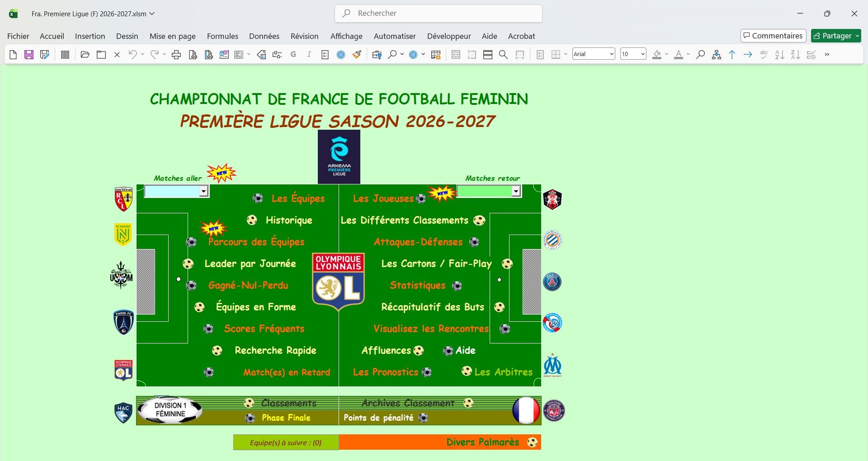Image resolution: width=868 pixels, height=461 pixels.
Task: Open the Divers Palmarès link
Action: (482, 442)
